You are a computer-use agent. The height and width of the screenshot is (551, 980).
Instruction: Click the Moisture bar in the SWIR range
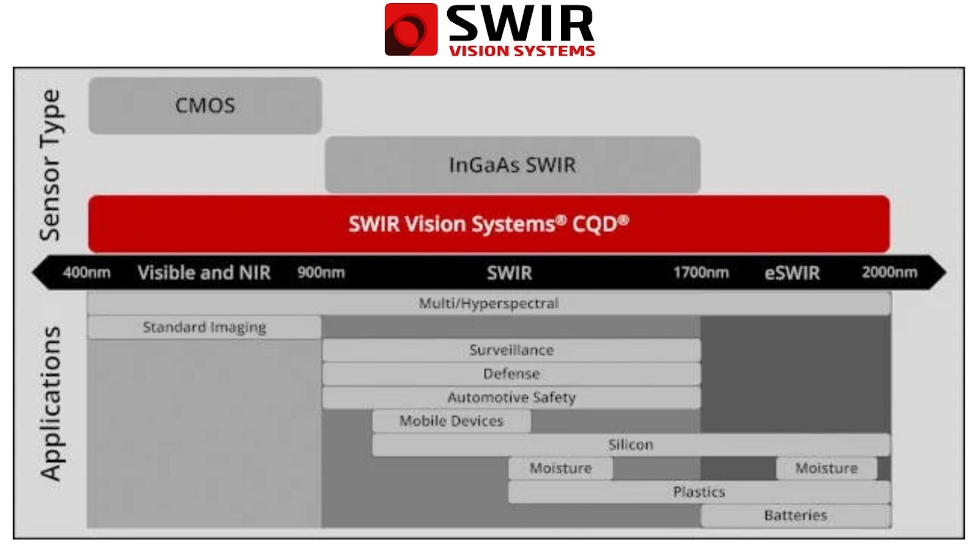pyautogui.click(x=560, y=468)
